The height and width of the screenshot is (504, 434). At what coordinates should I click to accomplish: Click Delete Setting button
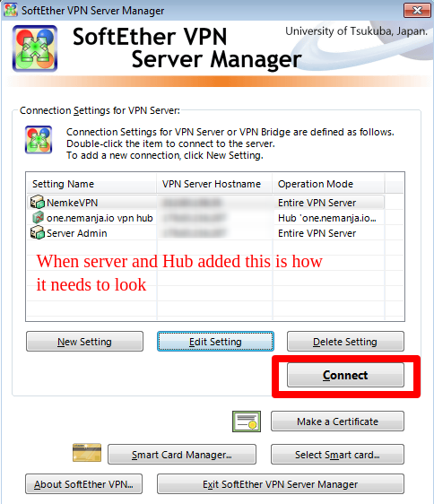click(x=345, y=342)
